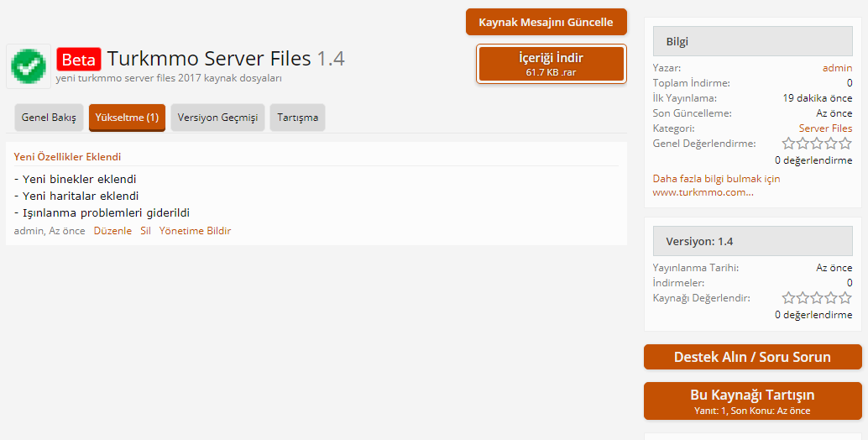Open Daha fazla bilgi www.turkmmo.com link

[716, 186]
